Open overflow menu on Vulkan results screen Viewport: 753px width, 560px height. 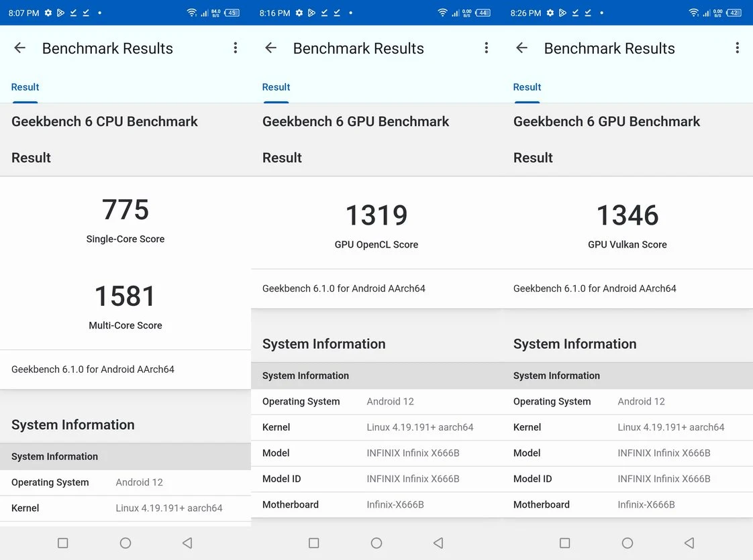pyautogui.click(x=737, y=48)
